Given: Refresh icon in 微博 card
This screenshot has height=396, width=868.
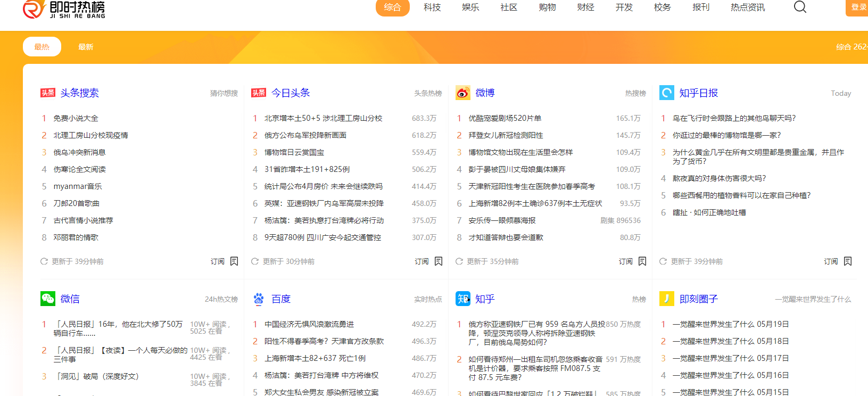Looking at the screenshot, I should point(459,261).
